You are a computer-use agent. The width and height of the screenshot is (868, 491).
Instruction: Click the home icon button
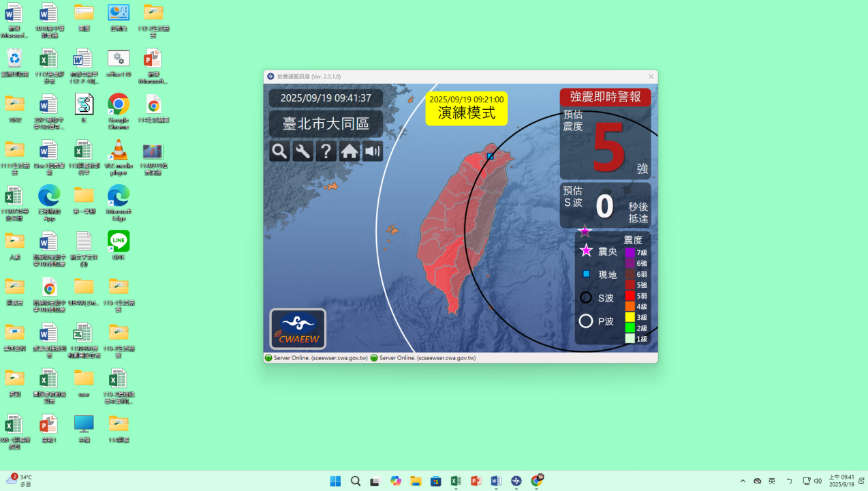click(x=350, y=151)
